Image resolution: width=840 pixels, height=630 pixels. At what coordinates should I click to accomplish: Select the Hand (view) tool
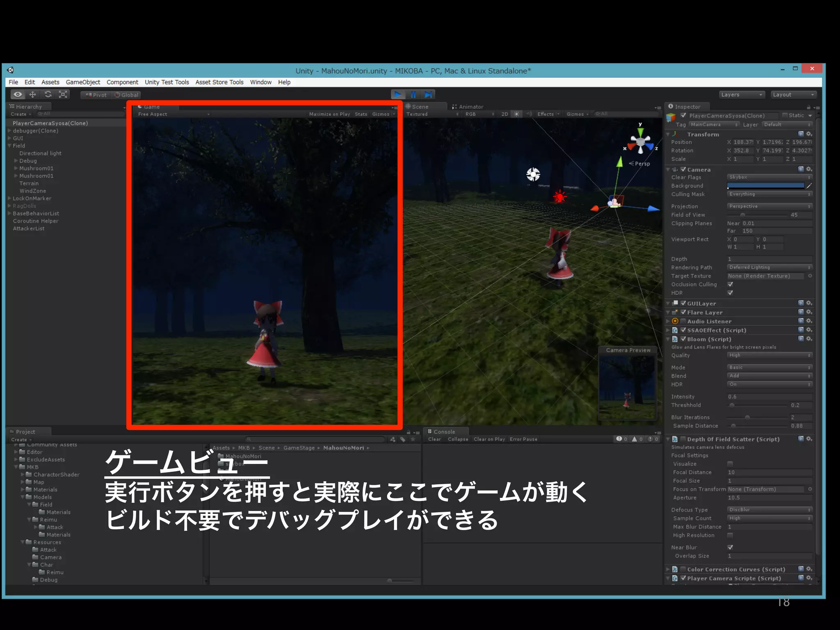18,94
